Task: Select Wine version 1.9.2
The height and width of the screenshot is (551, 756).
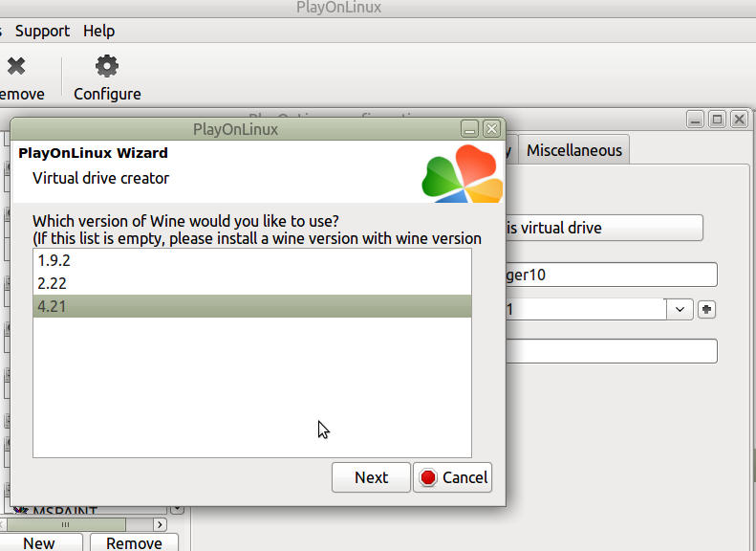Action: [252, 260]
